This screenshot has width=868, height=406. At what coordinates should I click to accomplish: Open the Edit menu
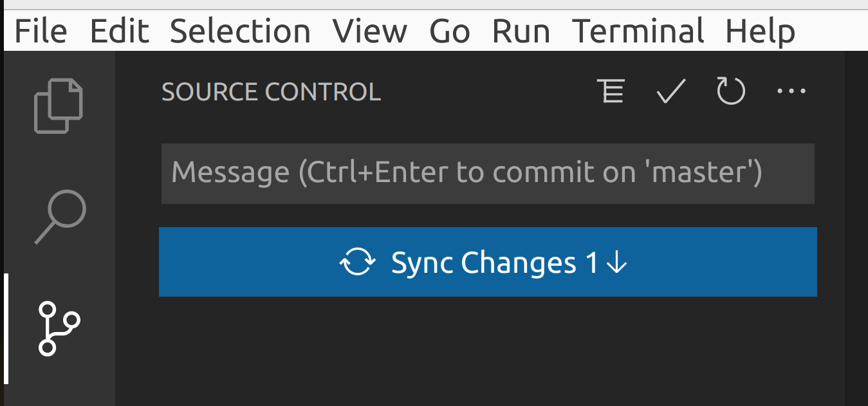point(119,31)
